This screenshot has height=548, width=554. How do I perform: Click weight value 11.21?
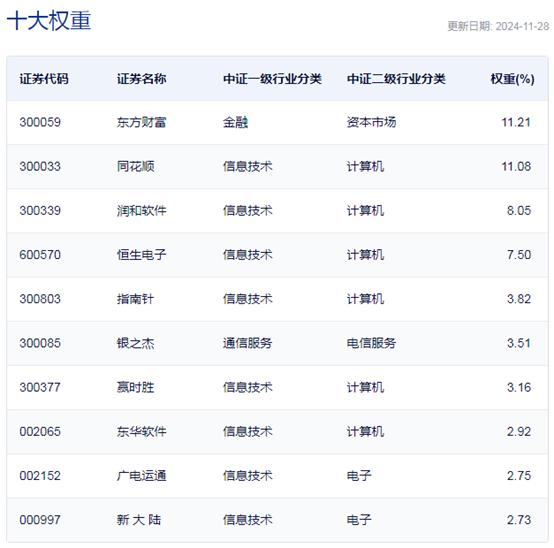coord(516,122)
